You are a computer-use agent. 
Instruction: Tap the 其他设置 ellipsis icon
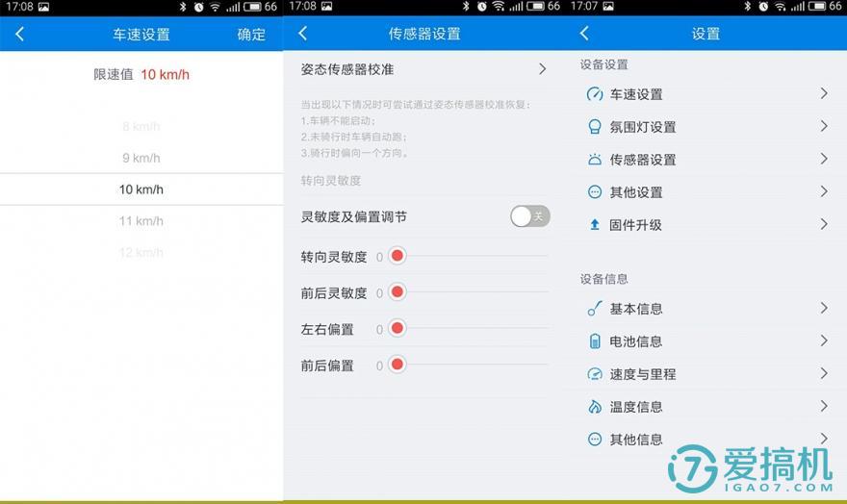tap(594, 192)
